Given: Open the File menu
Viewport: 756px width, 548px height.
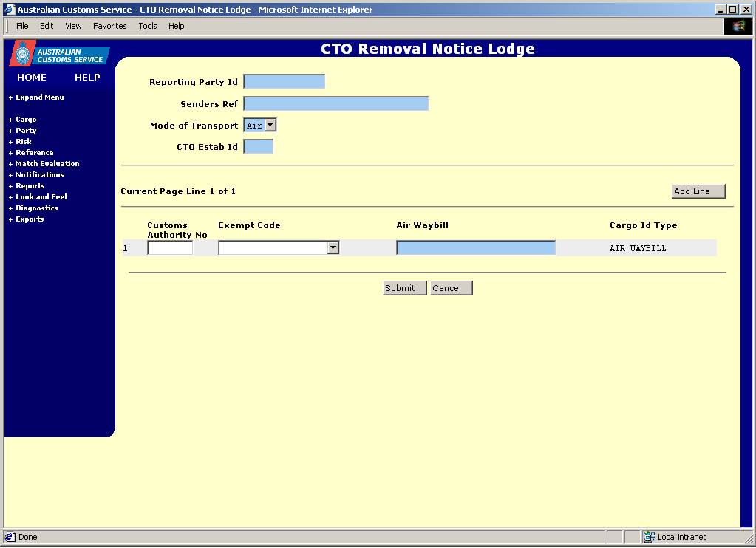Looking at the screenshot, I should tap(22, 26).
